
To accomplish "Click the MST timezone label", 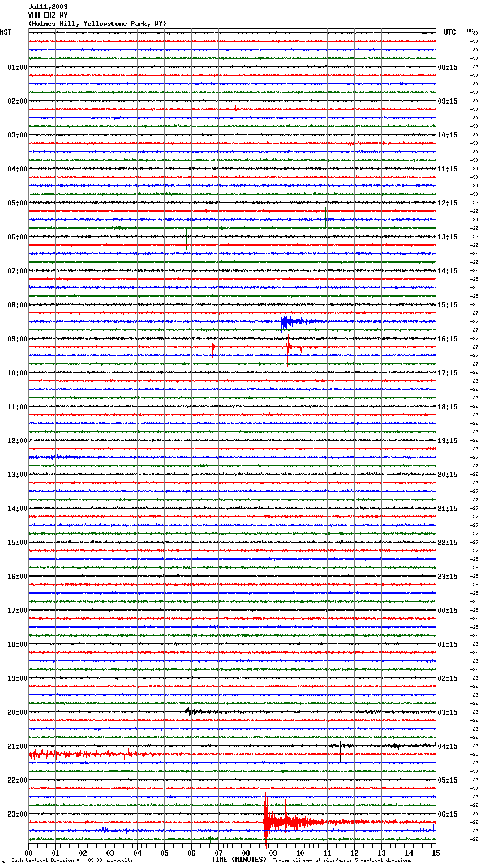I will [6, 32].
